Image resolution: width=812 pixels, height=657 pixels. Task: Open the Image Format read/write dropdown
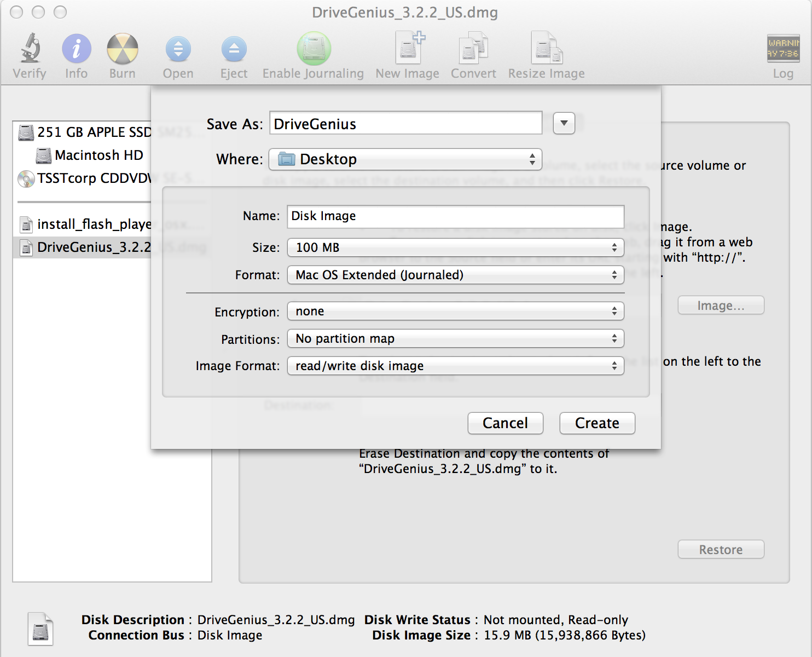456,366
